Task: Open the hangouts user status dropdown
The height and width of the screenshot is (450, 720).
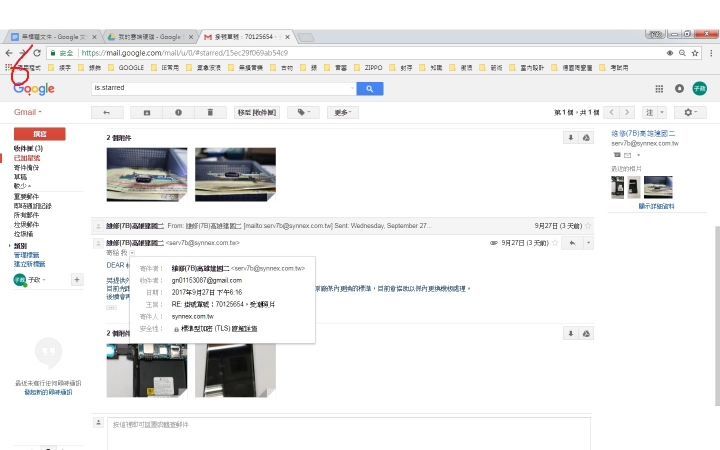Action: [37, 280]
